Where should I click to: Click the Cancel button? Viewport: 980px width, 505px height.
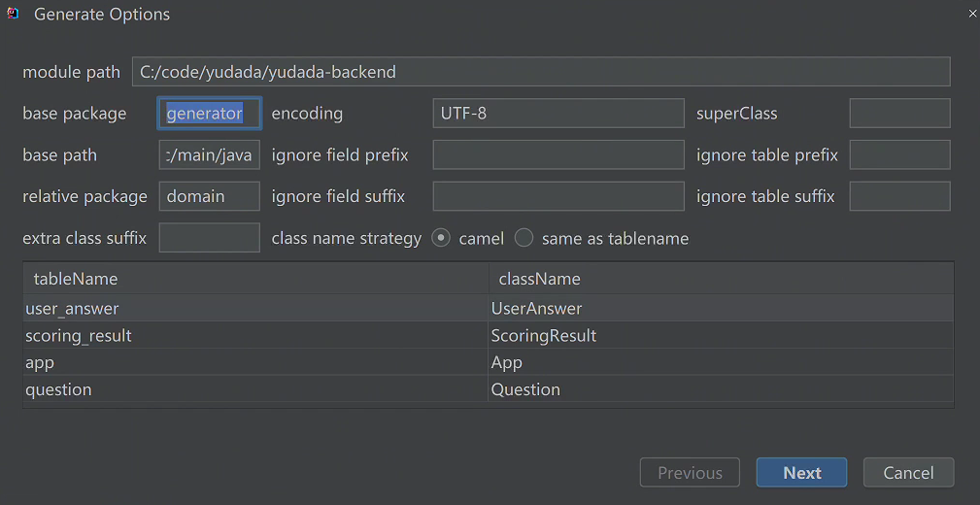(908, 473)
